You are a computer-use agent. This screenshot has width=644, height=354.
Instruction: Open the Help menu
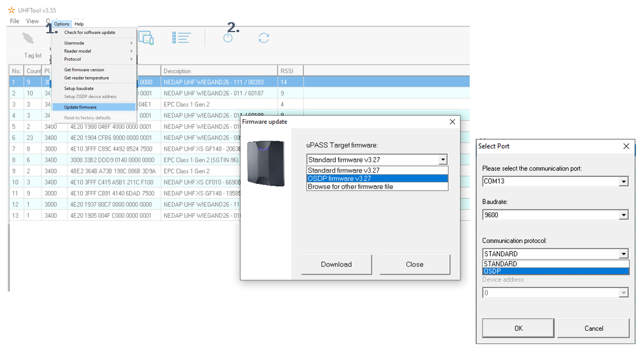pyautogui.click(x=79, y=23)
